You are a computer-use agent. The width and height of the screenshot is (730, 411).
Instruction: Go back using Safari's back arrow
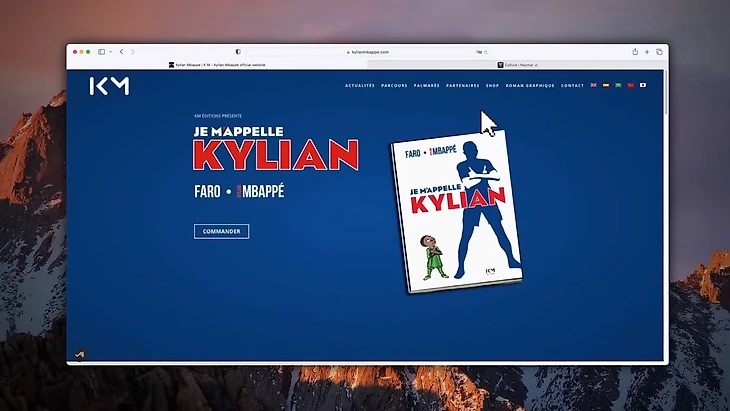tap(121, 51)
